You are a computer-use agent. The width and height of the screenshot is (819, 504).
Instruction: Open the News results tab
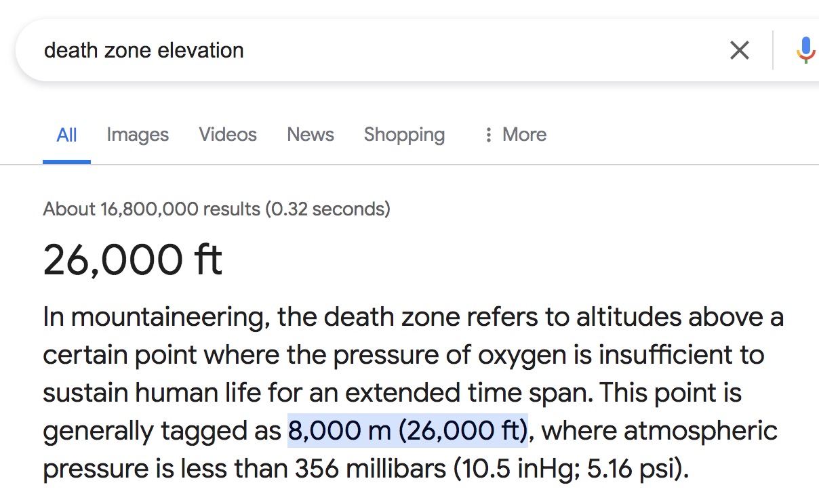[311, 135]
